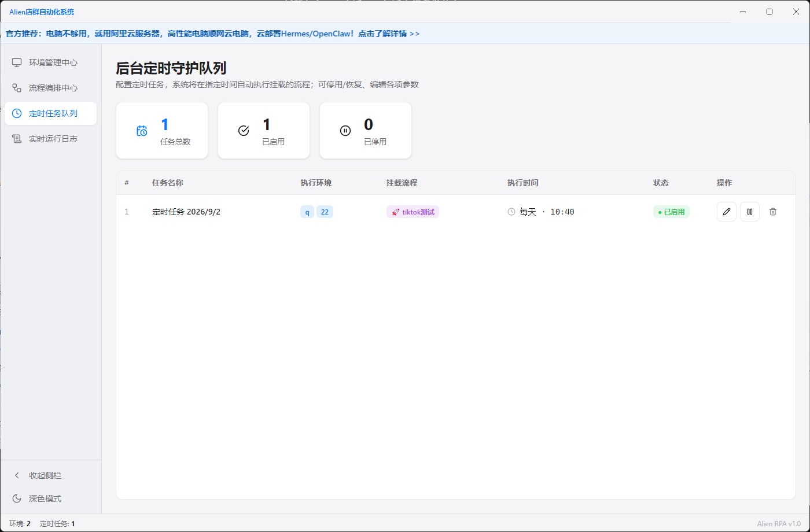Toggle 深色模式 dark mode

50,498
